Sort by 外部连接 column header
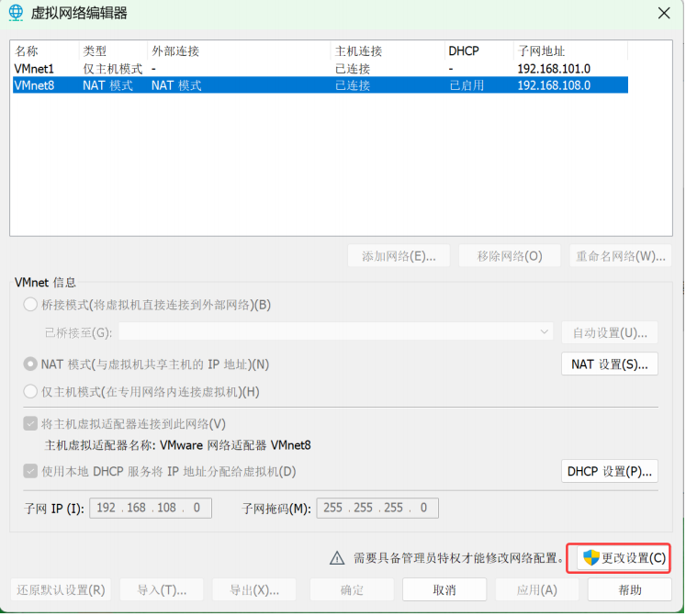Image resolution: width=686 pixels, height=616 pixels. pos(240,51)
